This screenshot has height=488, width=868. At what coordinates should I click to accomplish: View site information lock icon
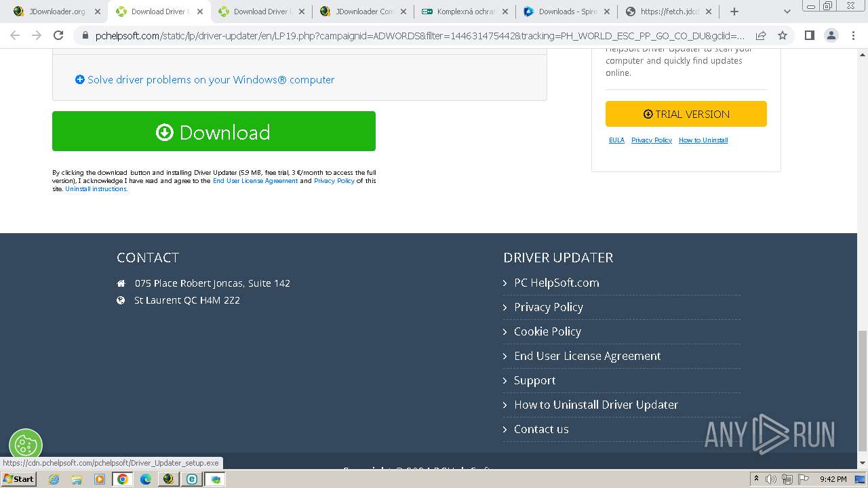[85, 36]
